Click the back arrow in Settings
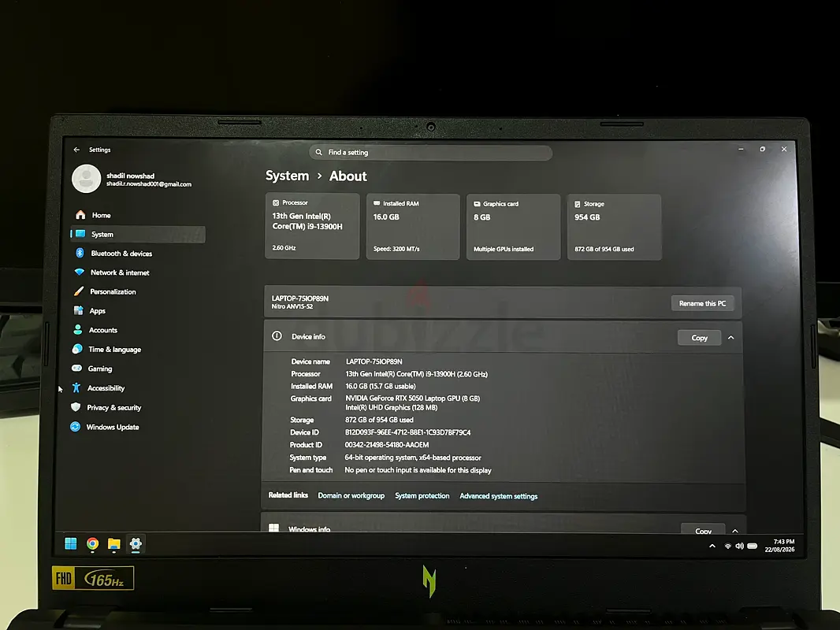840x630 pixels. click(76, 150)
